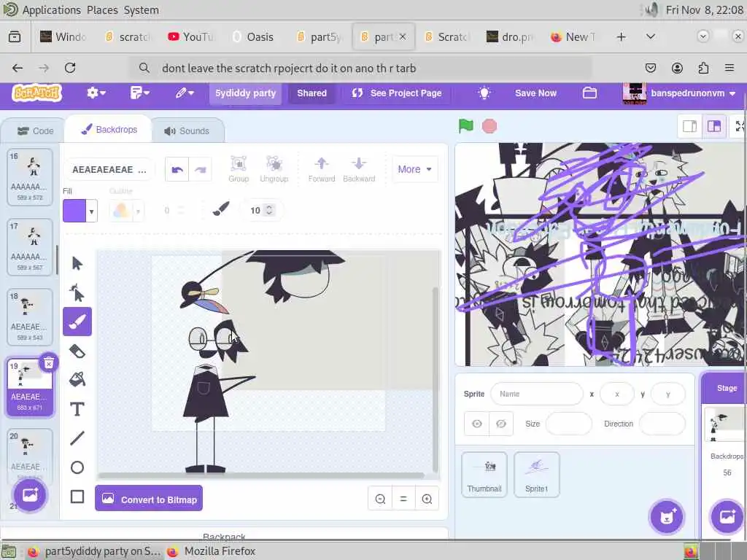
Task: Open the Edit pencil menu
Action: click(185, 93)
